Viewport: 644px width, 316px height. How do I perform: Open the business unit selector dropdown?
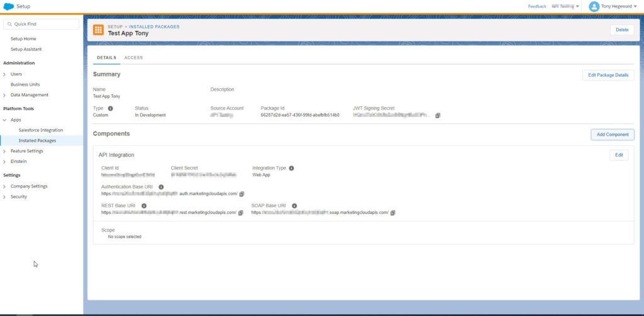[x=565, y=6]
